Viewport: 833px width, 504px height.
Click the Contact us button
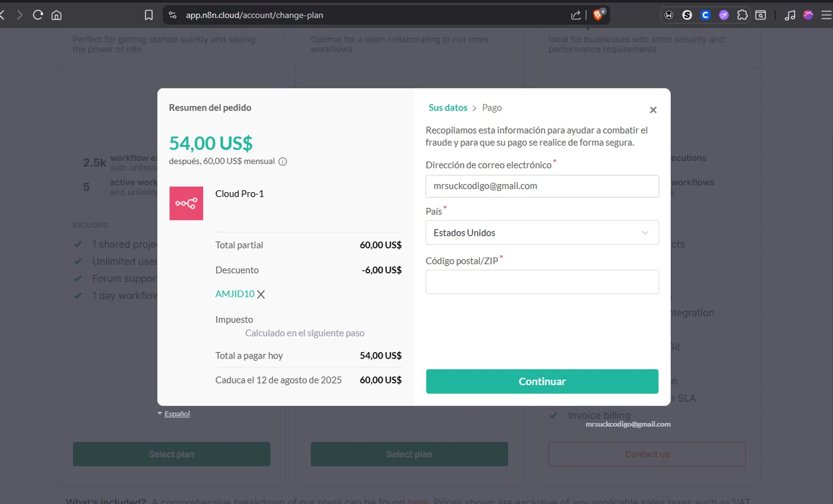pos(647,454)
